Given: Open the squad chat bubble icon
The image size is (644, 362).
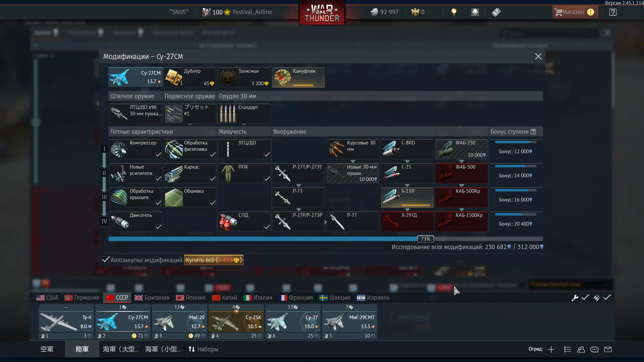Looking at the screenshot, I should 594,349.
